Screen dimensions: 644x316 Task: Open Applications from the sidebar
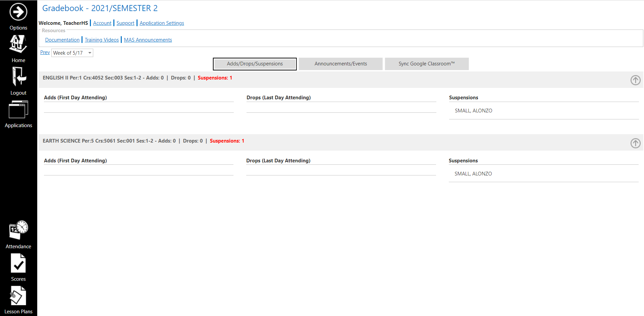point(18,110)
